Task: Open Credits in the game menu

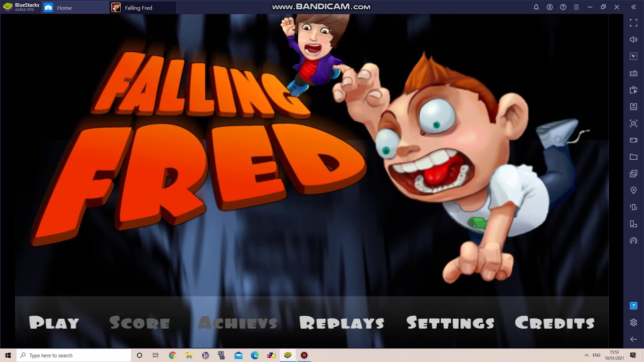Action: (x=555, y=323)
